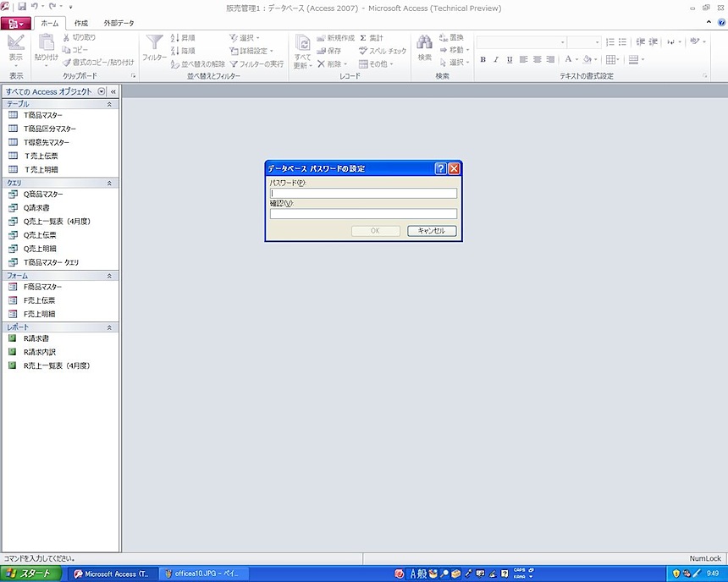This screenshot has width=728, height=582.
Task: Open the navigation pane category menu
Action: (102, 91)
